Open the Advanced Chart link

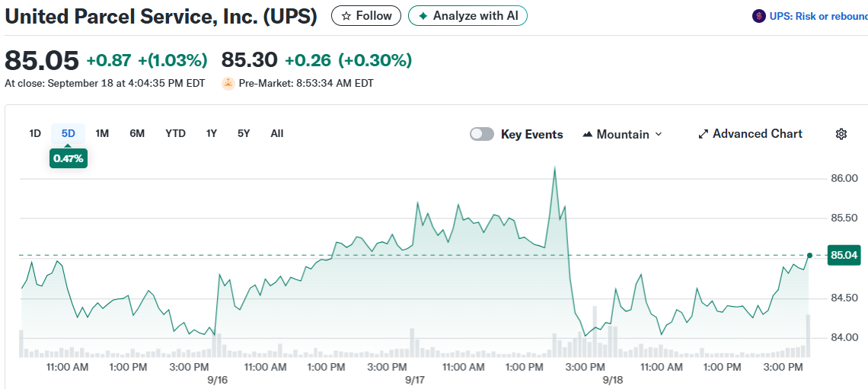tap(750, 134)
